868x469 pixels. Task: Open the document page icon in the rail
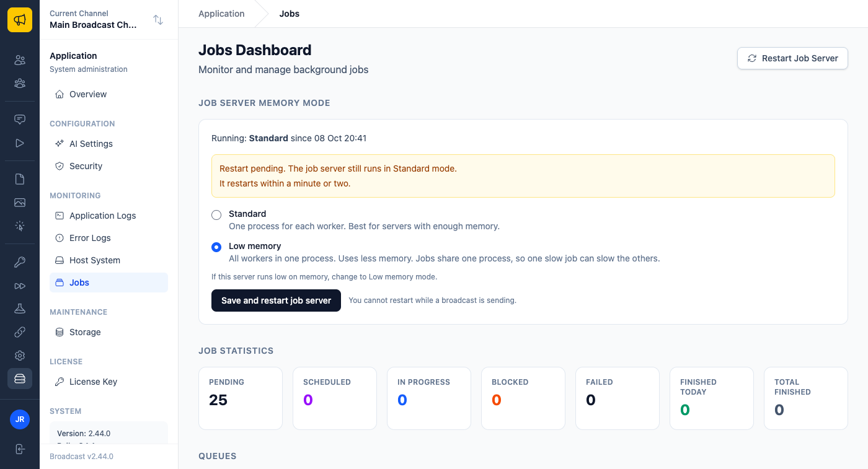pyautogui.click(x=20, y=179)
